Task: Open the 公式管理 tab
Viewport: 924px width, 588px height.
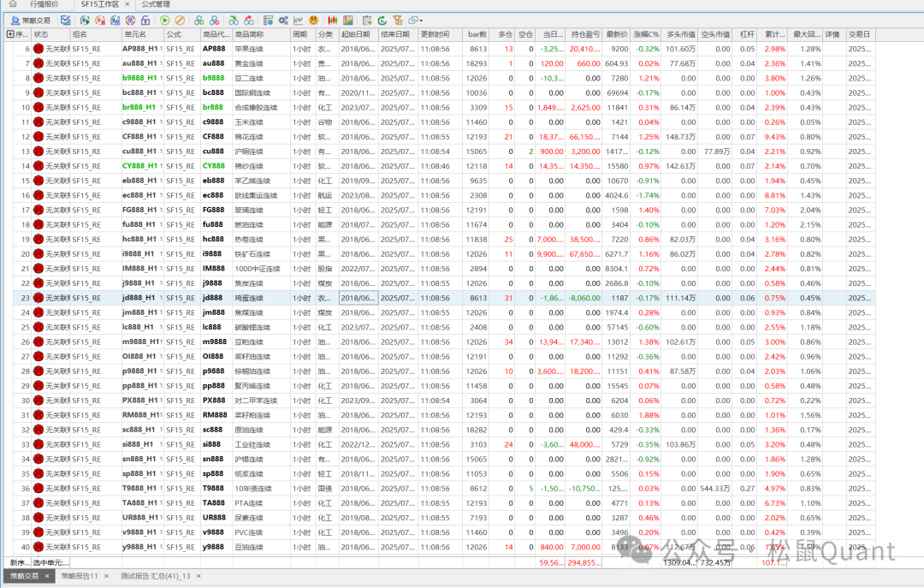Action: [156, 4]
